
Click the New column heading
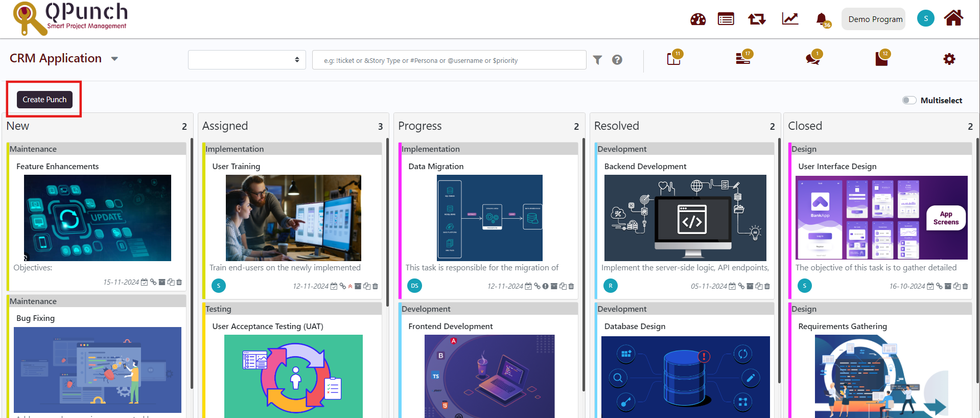click(x=18, y=126)
